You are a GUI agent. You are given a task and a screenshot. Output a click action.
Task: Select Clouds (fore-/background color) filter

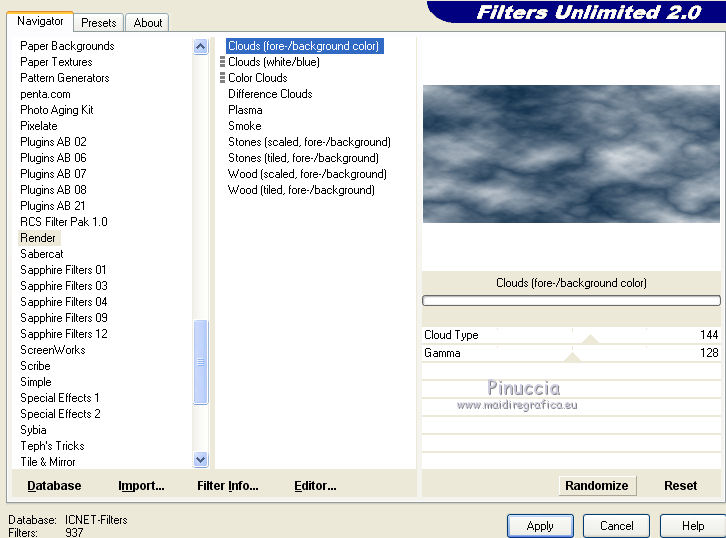(x=304, y=46)
